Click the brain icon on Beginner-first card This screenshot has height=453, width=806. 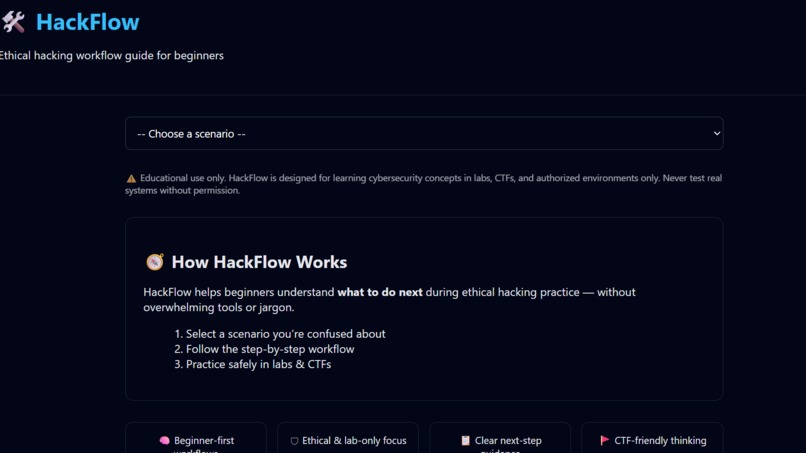point(164,441)
